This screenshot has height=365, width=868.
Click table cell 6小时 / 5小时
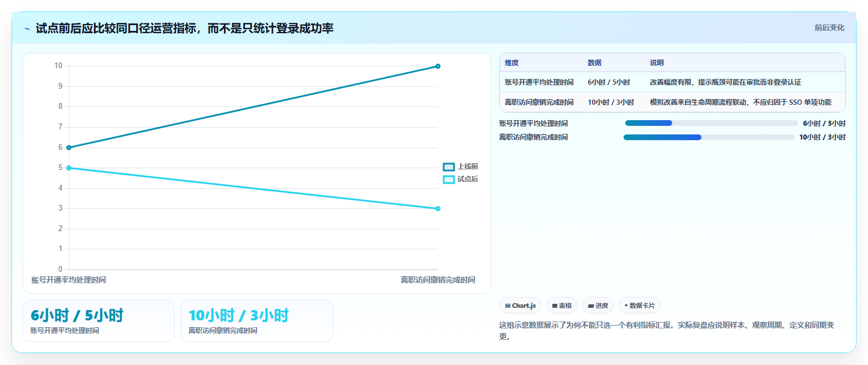coord(609,82)
